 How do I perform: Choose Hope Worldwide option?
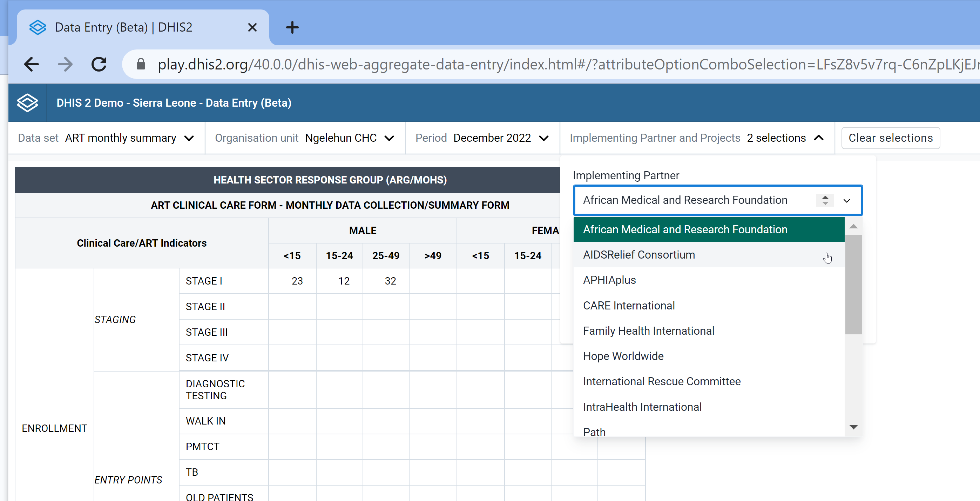[709, 356]
